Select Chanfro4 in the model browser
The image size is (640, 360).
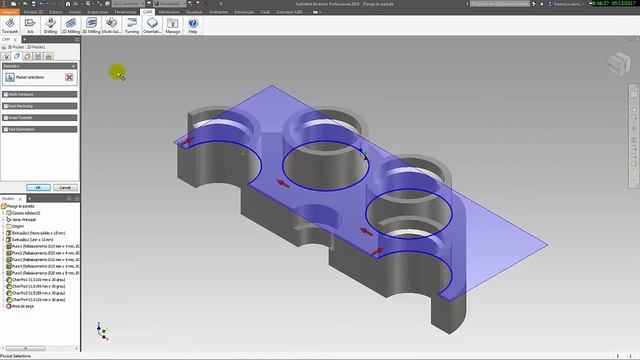pos(36,300)
